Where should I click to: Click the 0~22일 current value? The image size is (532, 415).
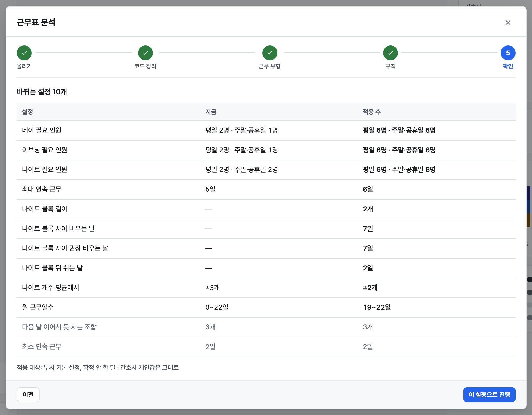[217, 307]
